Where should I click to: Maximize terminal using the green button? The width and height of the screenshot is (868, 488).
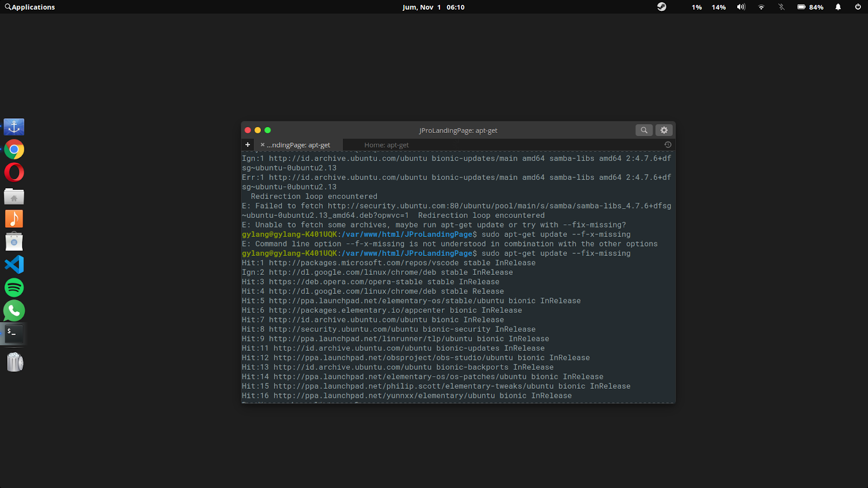(267, 130)
